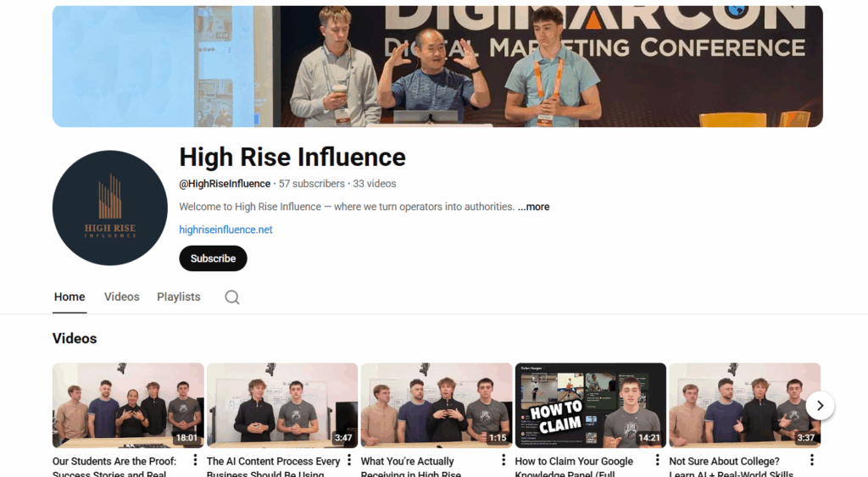868x477 pixels.
Task: Switch to the Playlists tab
Action: tap(178, 297)
